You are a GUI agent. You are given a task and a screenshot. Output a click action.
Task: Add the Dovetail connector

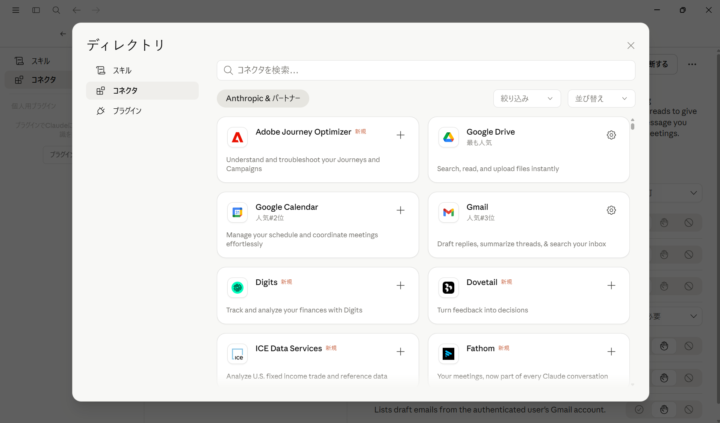(x=611, y=286)
